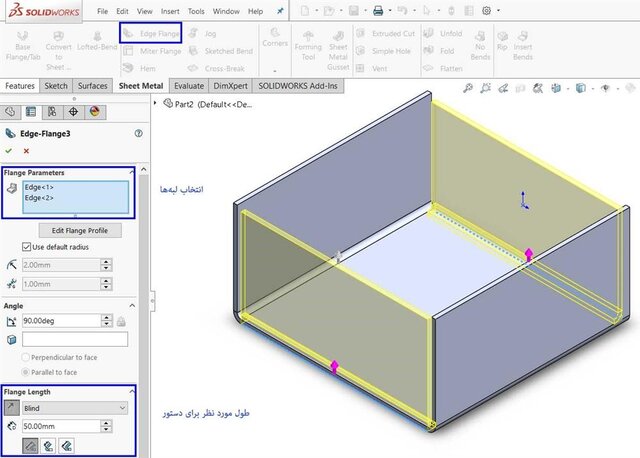Select Perpendicular to face option
This screenshot has width=640, height=458.
25,357
